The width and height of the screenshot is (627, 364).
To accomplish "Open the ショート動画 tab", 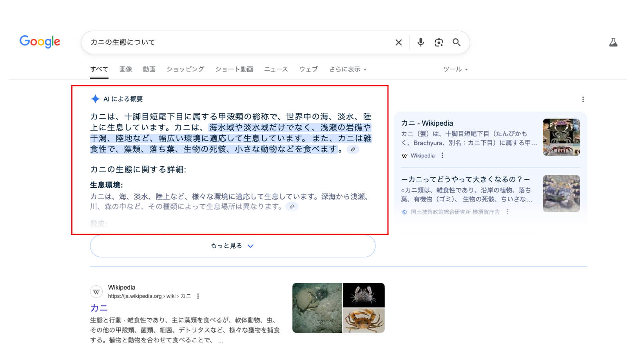I will click(234, 69).
